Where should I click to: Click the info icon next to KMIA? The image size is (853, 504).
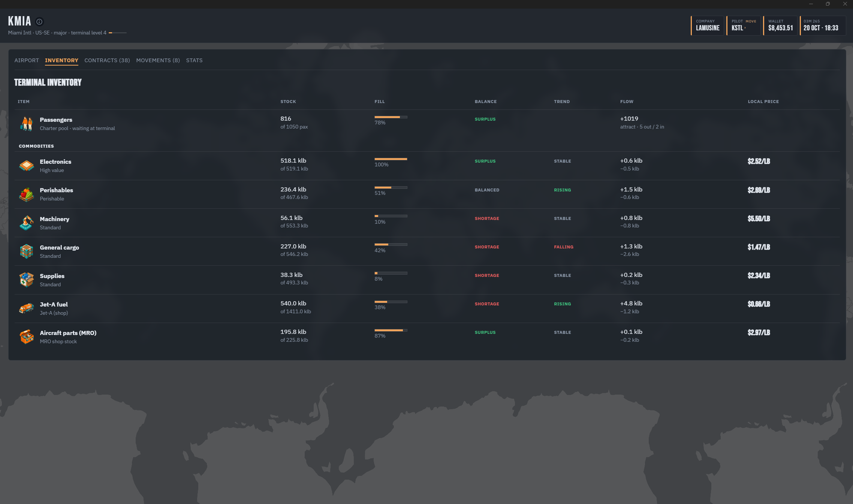pyautogui.click(x=39, y=22)
